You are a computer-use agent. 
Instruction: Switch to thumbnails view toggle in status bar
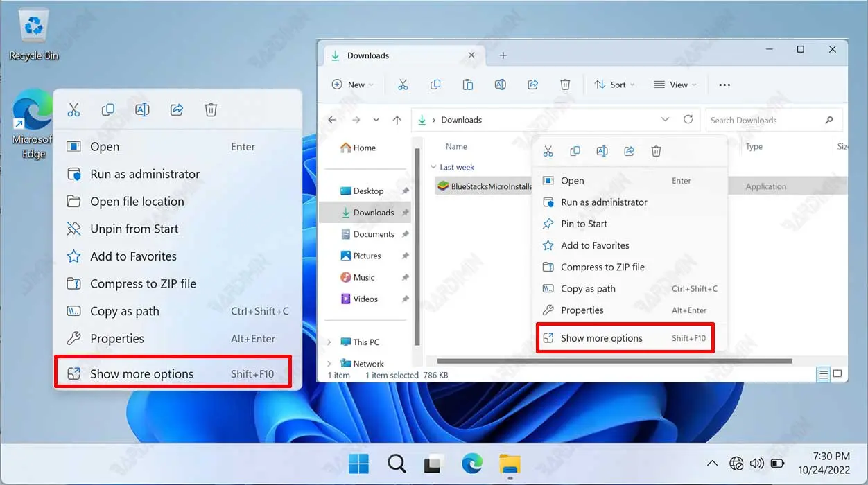pos(837,375)
